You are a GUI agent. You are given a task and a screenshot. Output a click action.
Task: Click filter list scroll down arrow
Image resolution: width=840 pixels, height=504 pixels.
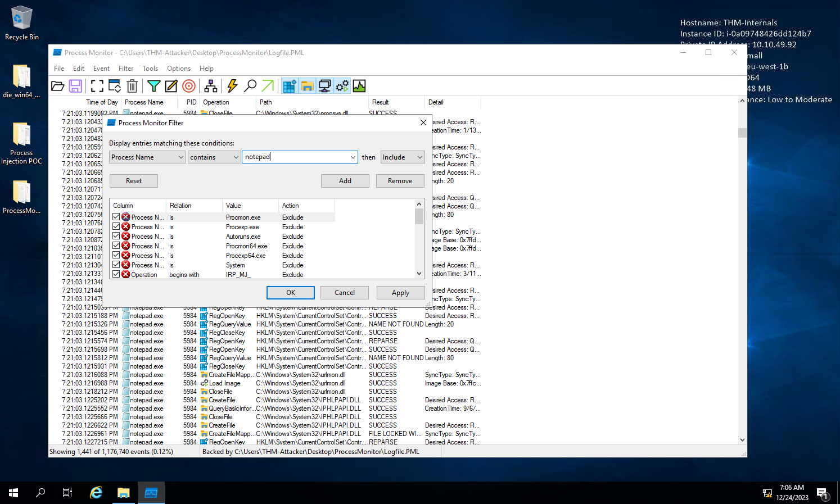pos(419,274)
